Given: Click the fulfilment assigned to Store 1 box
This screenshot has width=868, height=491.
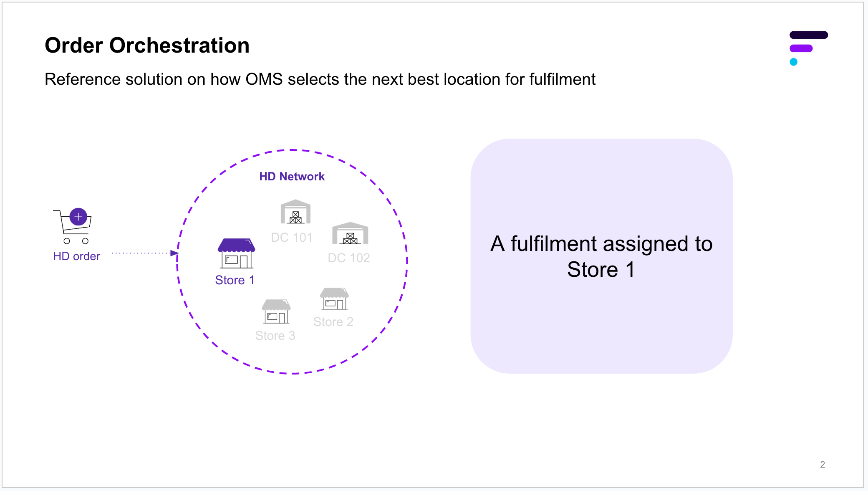Looking at the screenshot, I should (x=601, y=256).
